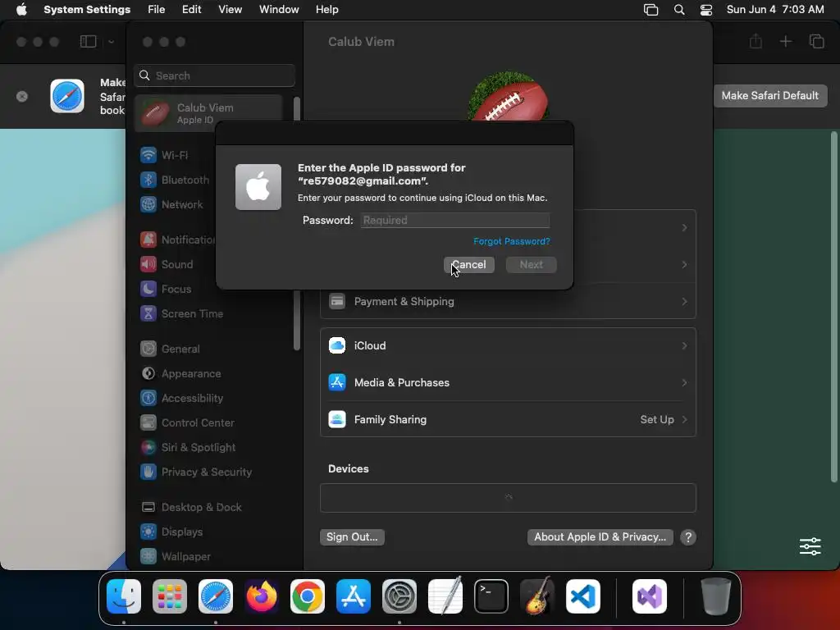
Task: Open Safari start page customize sliders
Action: click(810, 546)
